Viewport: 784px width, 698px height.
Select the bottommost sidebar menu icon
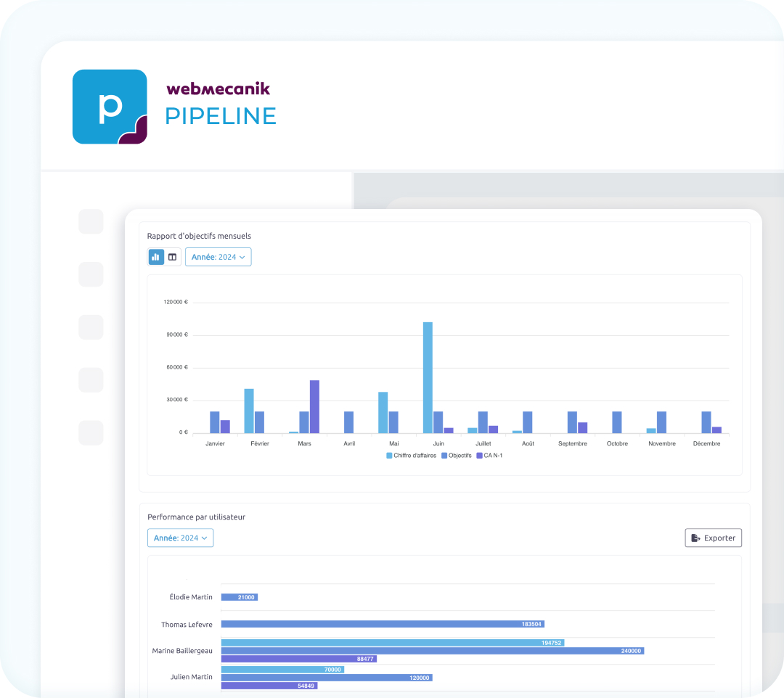click(91, 432)
